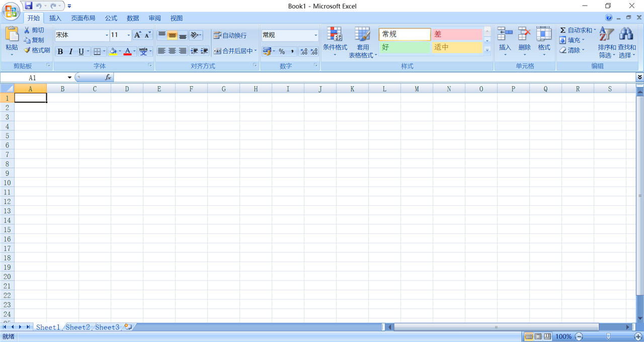Align cell content to bottom
The height and width of the screenshot is (342, 644).
click(183, 35)
